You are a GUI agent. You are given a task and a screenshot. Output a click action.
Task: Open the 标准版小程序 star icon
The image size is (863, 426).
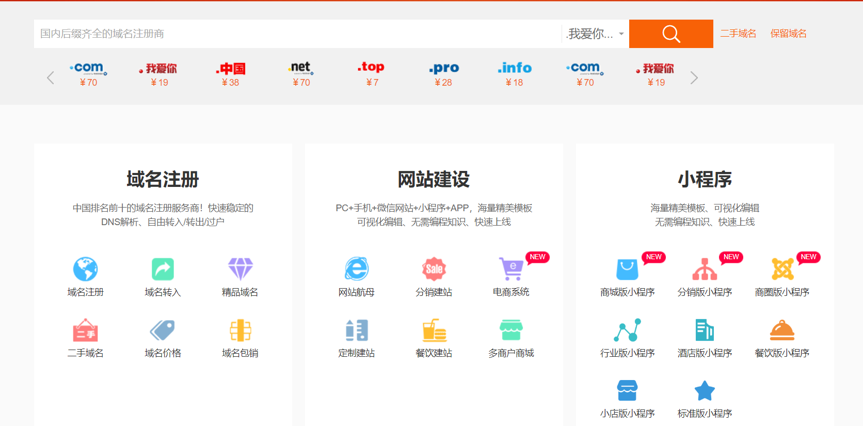pyautogui.click(x=704, y=390)
